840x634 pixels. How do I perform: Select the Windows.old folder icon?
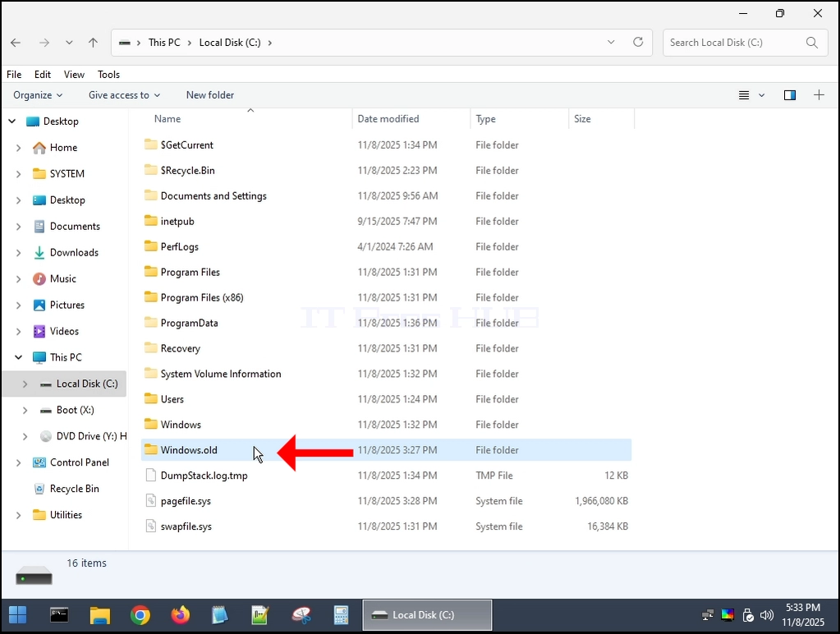pos(150,450)
